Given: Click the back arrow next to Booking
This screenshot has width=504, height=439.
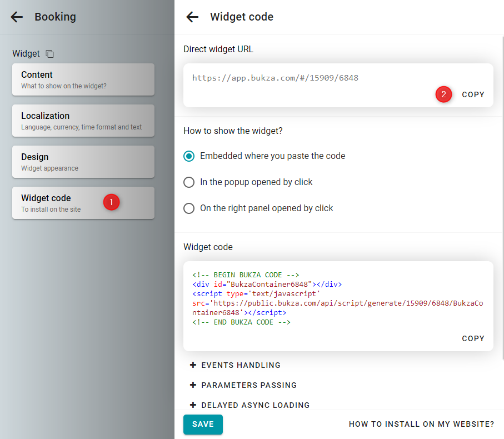Looking at the screenshot, I should (17, 17).
